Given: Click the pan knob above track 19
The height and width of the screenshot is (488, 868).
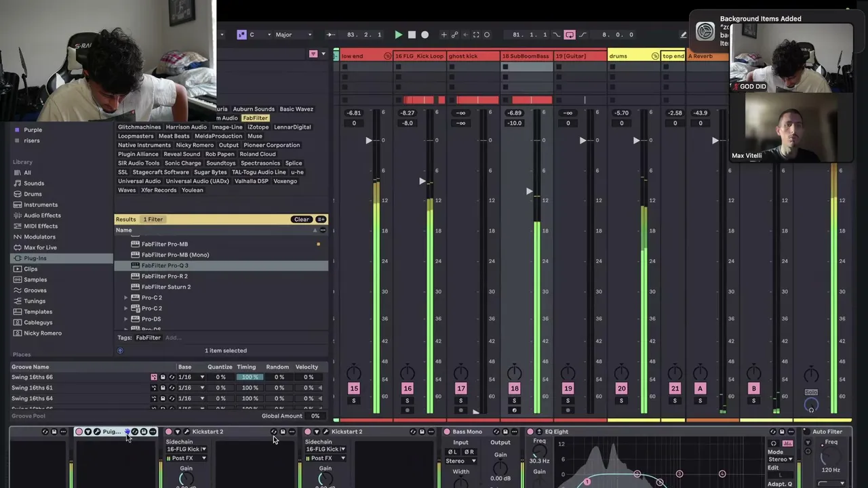Looking at the screenshot, I should (568, 373).
